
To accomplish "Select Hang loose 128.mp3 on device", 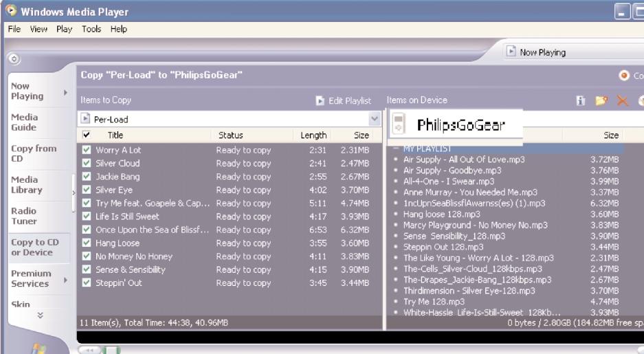I will (x=441, y=214).
